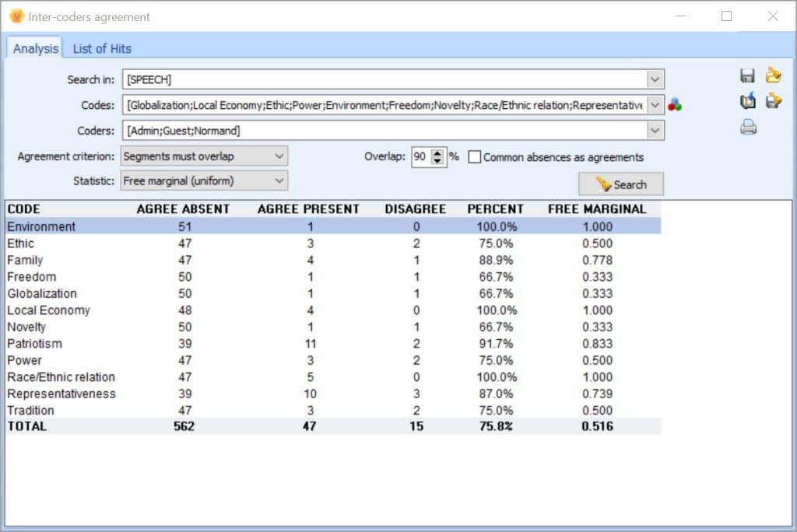
Task: Print the agreement table using the printer icon
Action: pyautogui.click(x=747, y=127)
